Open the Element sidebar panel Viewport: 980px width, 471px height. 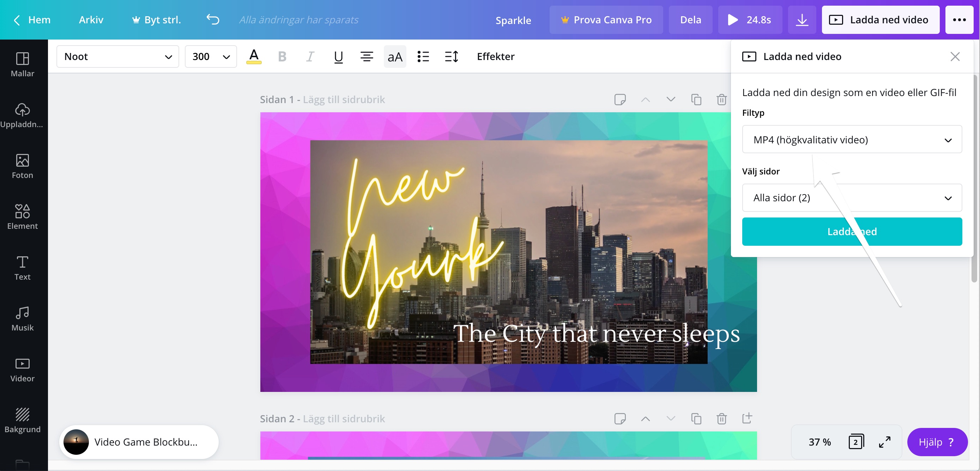(23, 217)
